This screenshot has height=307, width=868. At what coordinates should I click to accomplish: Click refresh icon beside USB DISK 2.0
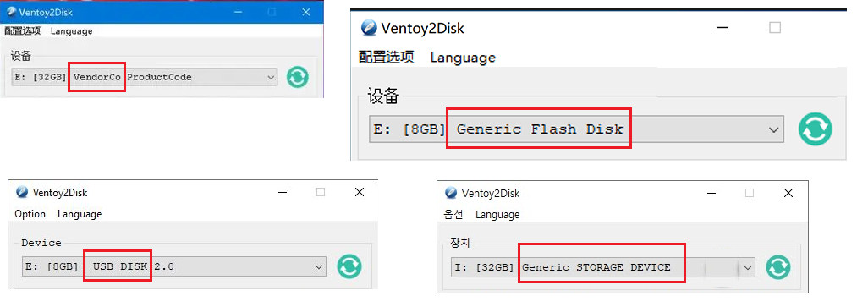click(349, 266)
